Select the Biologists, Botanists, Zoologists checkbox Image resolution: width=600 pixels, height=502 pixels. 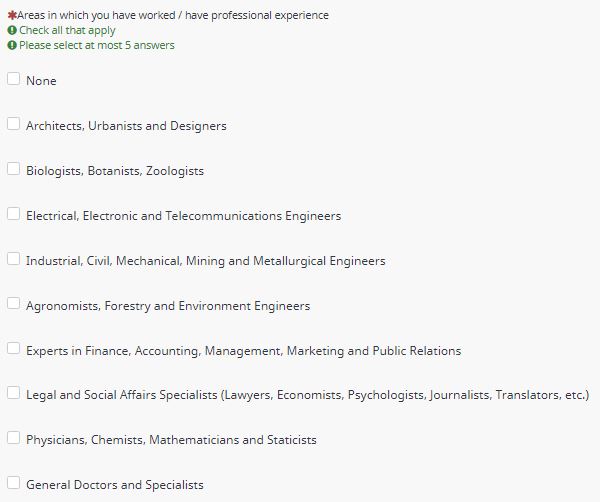coord(13,168)
